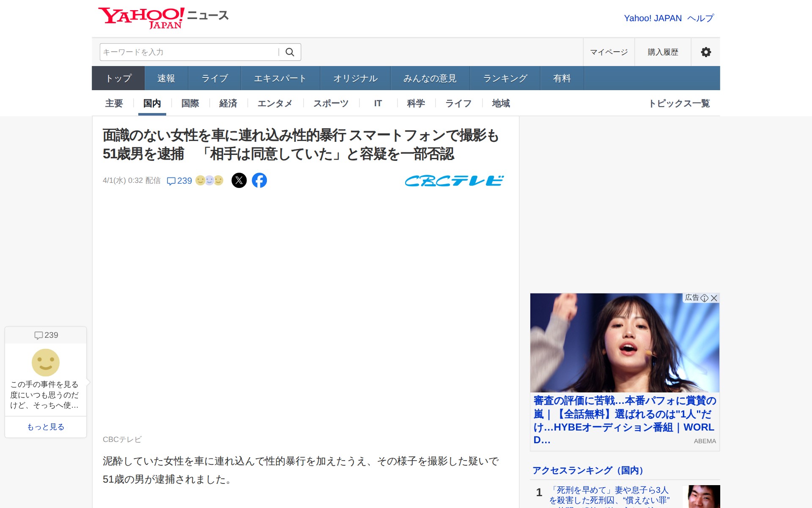Screen dimensions: 812x508
Task: Click the reaction emoji faces
Action: click(209, 181)
